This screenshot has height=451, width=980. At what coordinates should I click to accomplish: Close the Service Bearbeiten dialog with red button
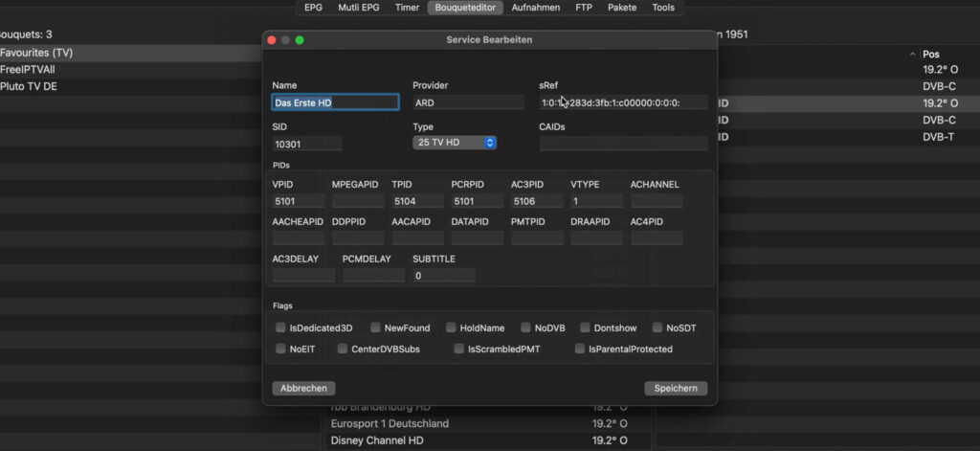pyautogui.click(x=272, y=40)
